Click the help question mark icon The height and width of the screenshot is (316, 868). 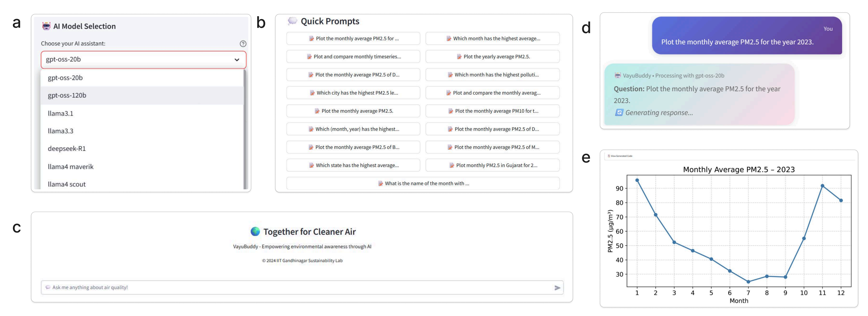click(243, 44)
